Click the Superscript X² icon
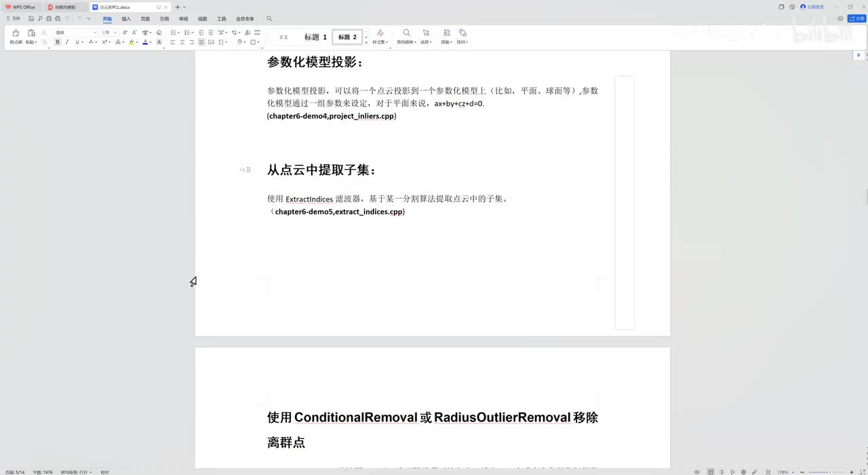Viewport: 868px width, 475px height. coord(104,42)
